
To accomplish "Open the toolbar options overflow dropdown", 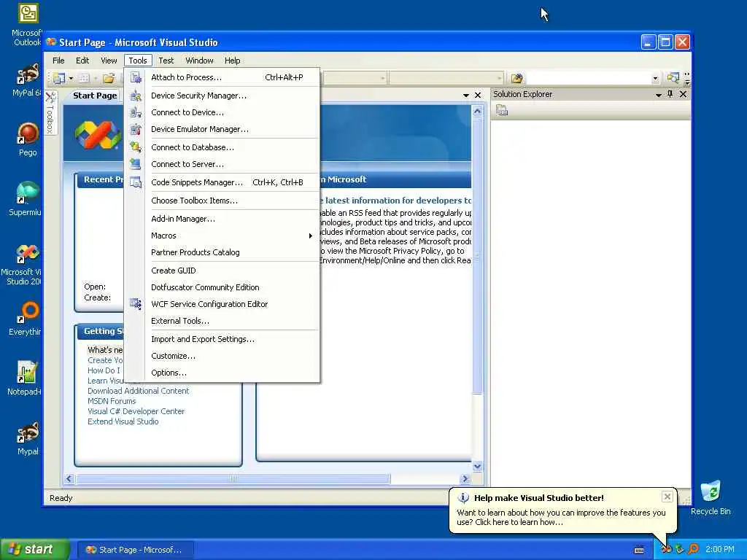I will [687, 78].
